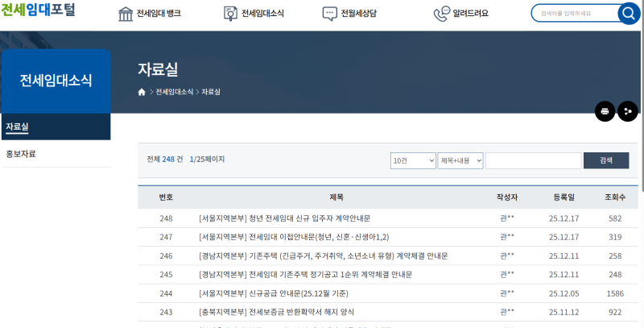Click the magnifier search button in header
The image size is (644, 328).
click(629, 14)
